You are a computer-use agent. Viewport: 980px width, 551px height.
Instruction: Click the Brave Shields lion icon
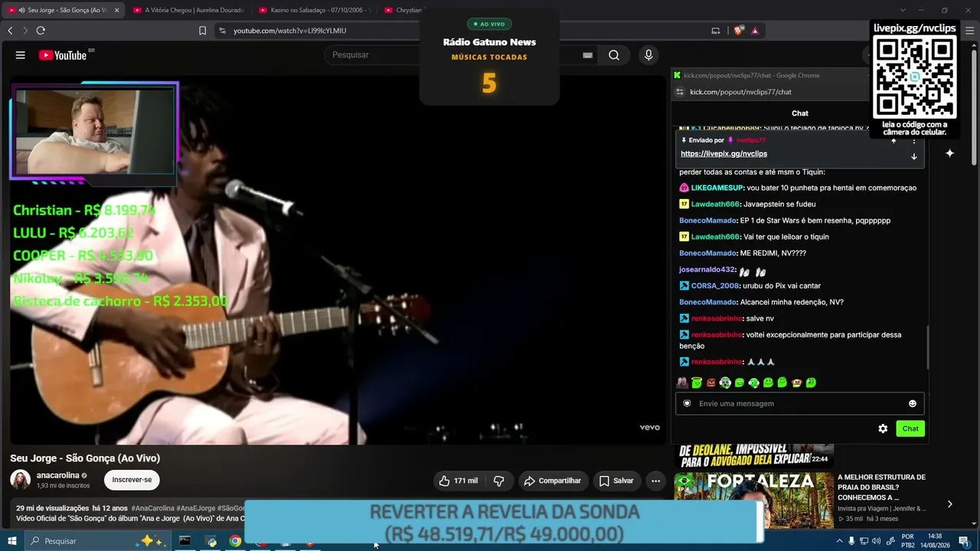point(738,31)
